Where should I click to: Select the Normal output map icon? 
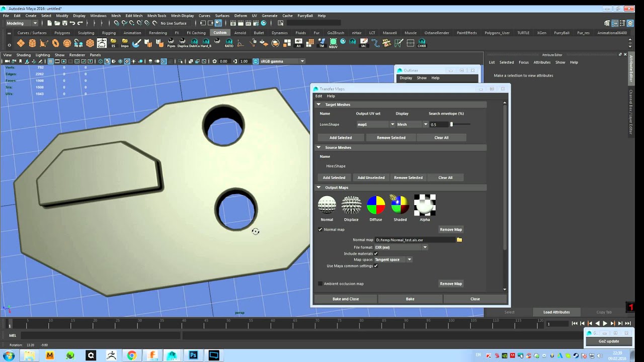point(327,205)
